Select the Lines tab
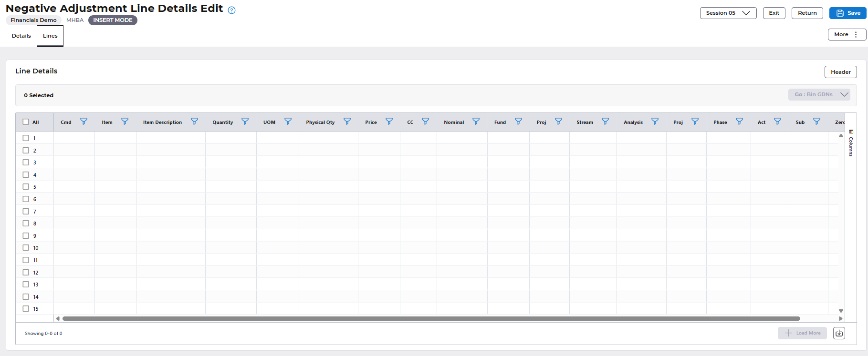The image size is (868, 356). pos(50,36)
